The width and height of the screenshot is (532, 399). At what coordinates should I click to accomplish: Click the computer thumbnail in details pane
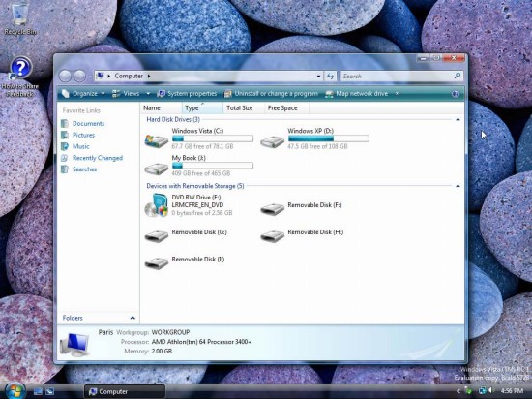click(74, 345)
